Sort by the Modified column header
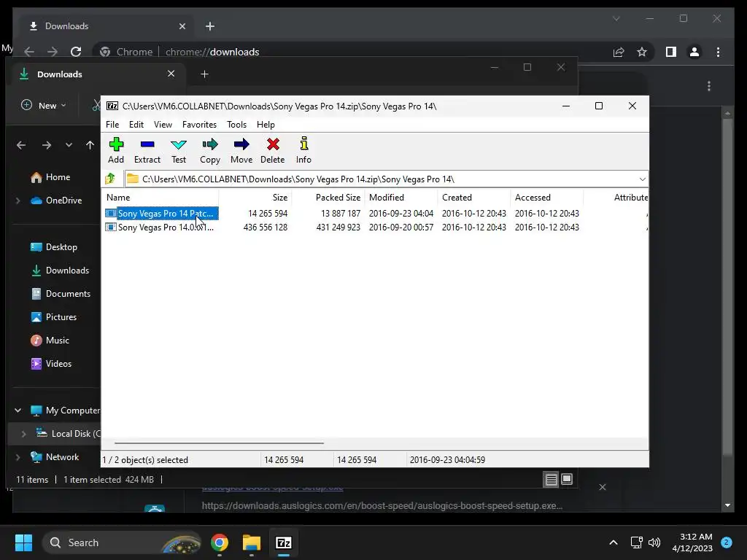 [401, 197]
